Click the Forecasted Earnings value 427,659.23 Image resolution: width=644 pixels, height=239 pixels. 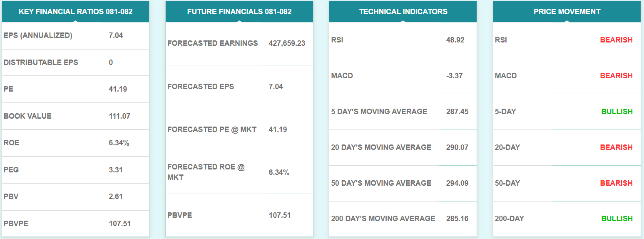[x=287, y=43]
